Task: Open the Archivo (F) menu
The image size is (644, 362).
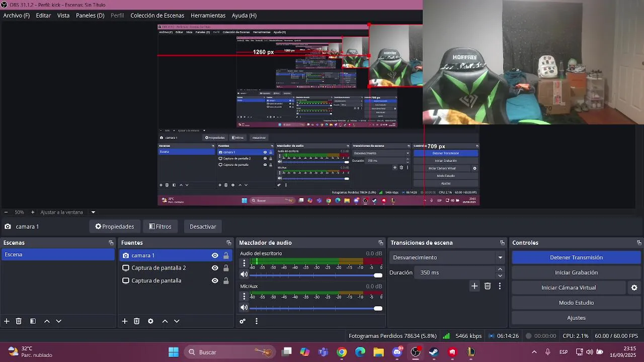Action: pyautogui.click(x=17, y=16)
